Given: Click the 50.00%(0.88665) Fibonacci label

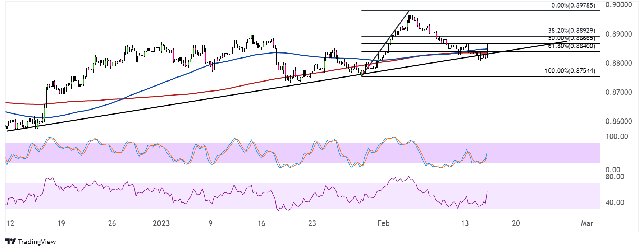Looking at the screenshot, I should (x=571, y=38).
